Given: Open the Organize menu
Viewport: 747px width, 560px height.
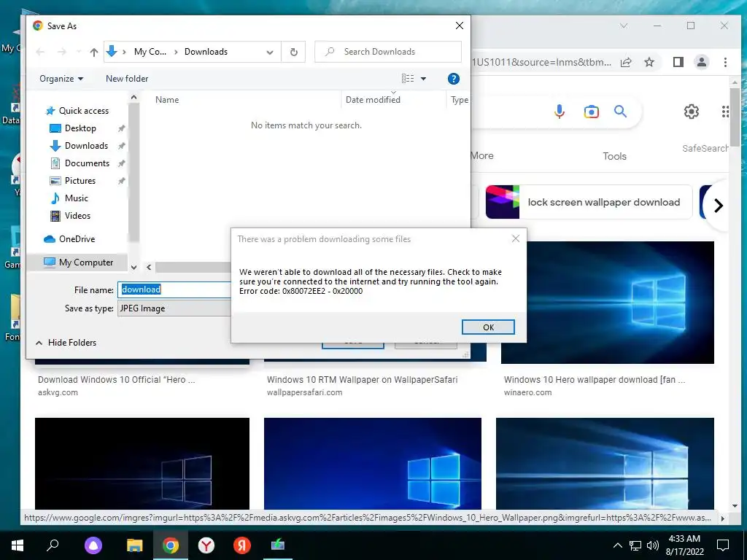Looking at the screenshot, I should [61, 79].
